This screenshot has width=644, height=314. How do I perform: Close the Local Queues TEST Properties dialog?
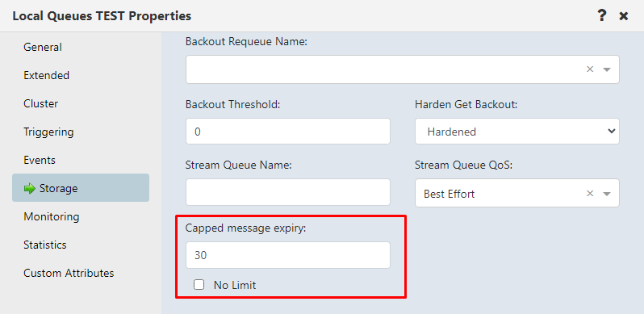coord(624,16)
